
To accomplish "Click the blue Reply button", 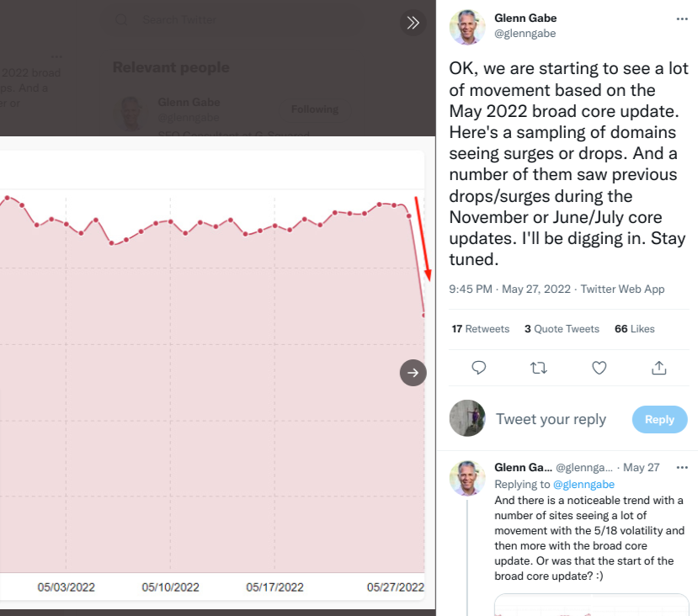I will pyautogui.click(x=660, y=419).
